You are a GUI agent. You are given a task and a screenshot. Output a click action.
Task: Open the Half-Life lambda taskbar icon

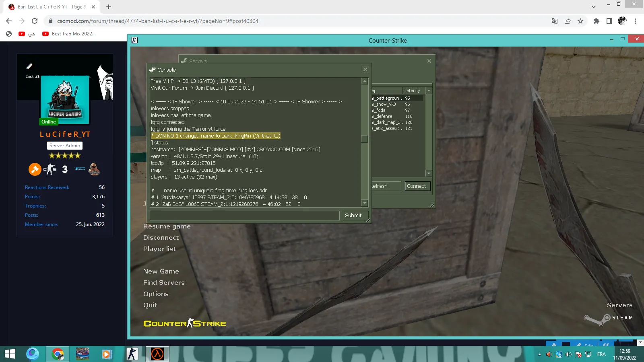coord(157,354)
